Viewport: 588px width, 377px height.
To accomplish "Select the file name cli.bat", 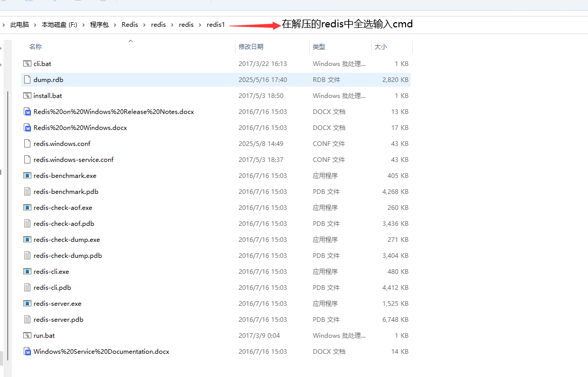I will click(x=42, y=64).
